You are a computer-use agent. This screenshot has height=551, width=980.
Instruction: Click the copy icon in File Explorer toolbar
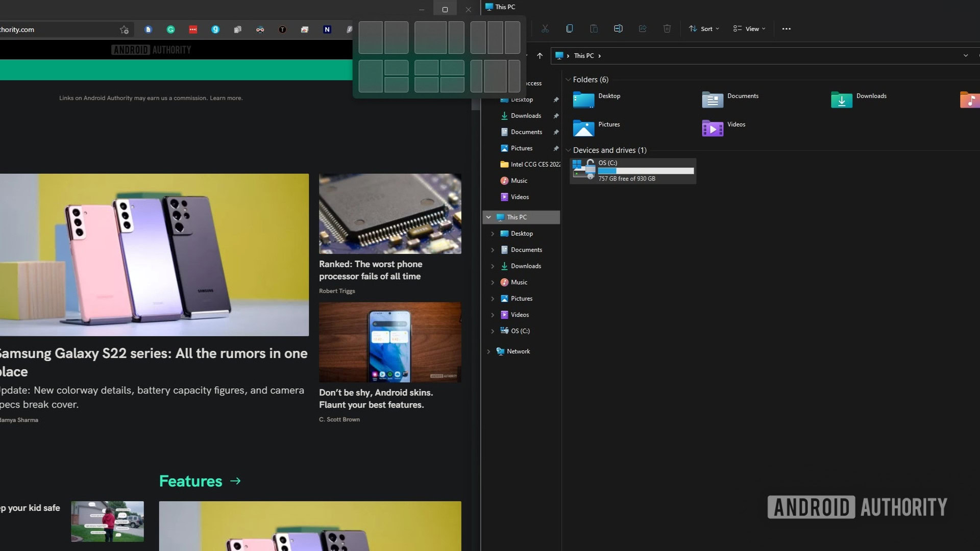(x=569, y=28)
